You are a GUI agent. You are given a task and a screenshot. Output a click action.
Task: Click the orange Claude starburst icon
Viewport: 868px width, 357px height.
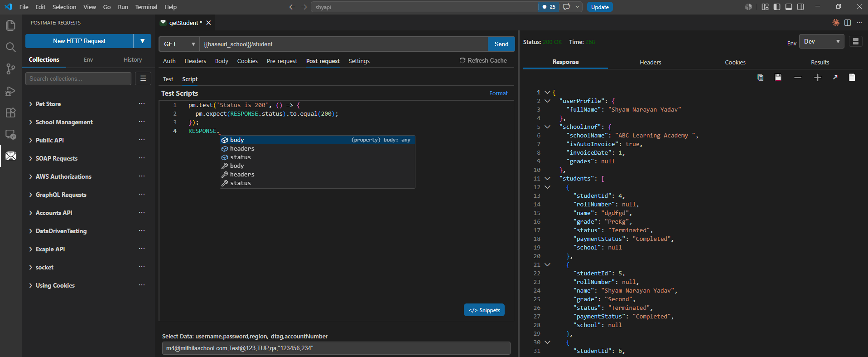point(836,23)
